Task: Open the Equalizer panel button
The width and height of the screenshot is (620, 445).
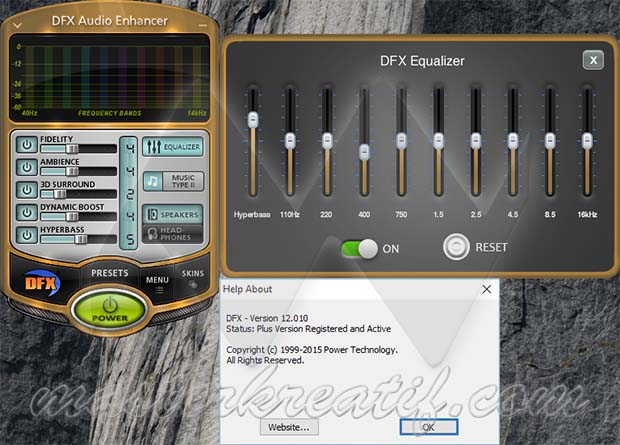Action: pyautogui.click(x=173, y=147)
